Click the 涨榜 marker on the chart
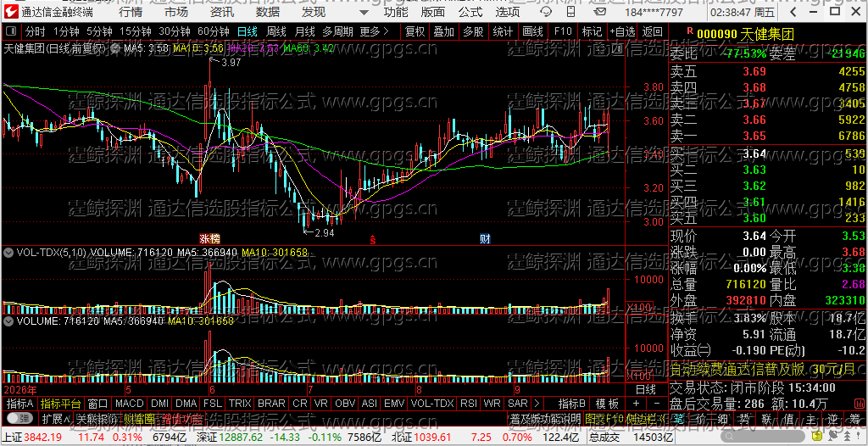 click(x=210, y=239)
